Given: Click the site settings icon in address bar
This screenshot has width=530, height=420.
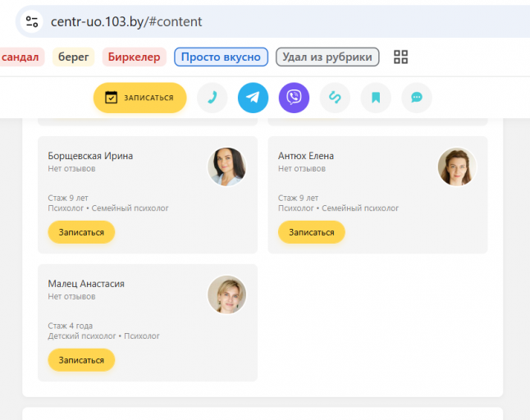Looking at the screenshot, I should (x=32, y=21).
